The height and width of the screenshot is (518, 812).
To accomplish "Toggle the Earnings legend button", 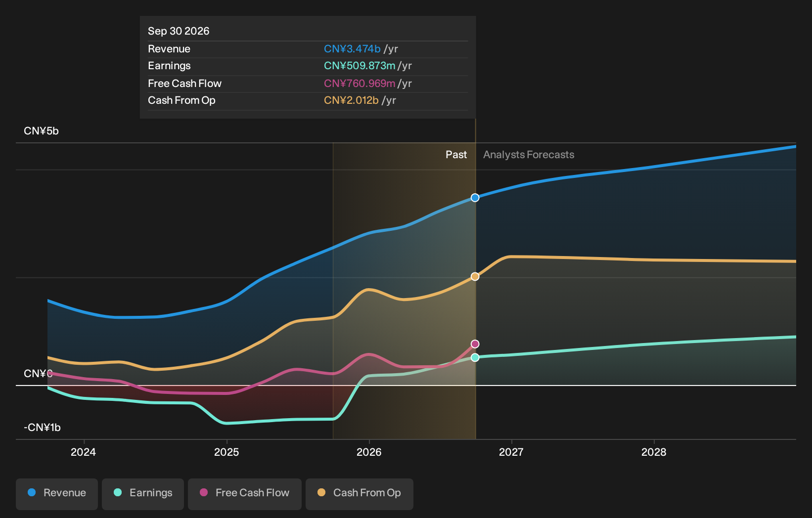I will point(143,494).
